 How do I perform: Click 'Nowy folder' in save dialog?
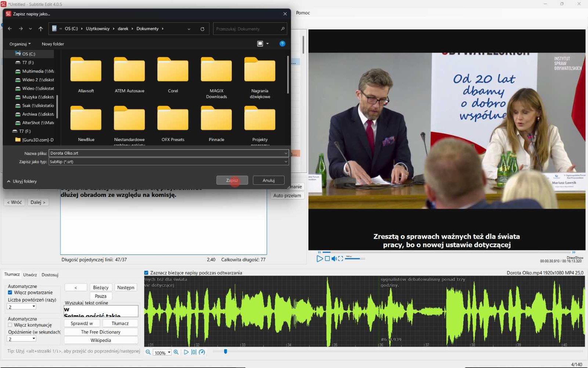click(x=53, y=44)
